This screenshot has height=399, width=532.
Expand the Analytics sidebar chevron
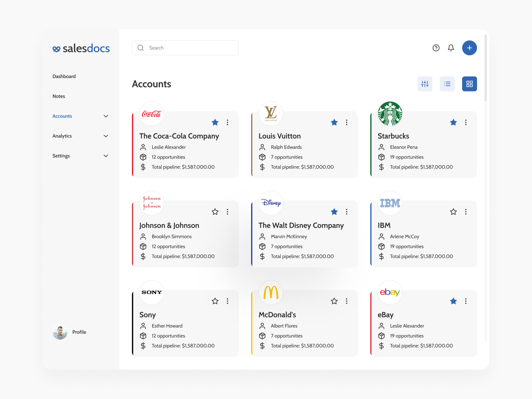point(106,136)
